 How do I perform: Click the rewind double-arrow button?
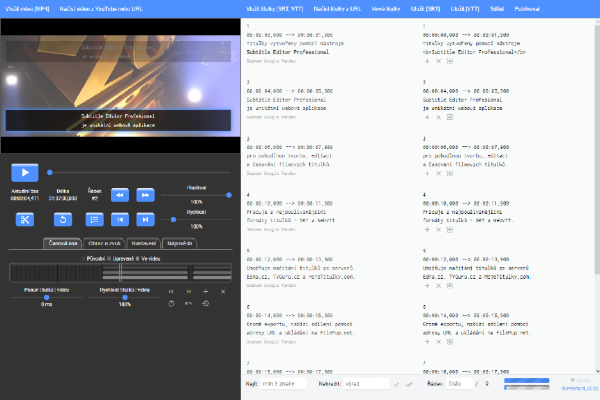click(120, 195)
